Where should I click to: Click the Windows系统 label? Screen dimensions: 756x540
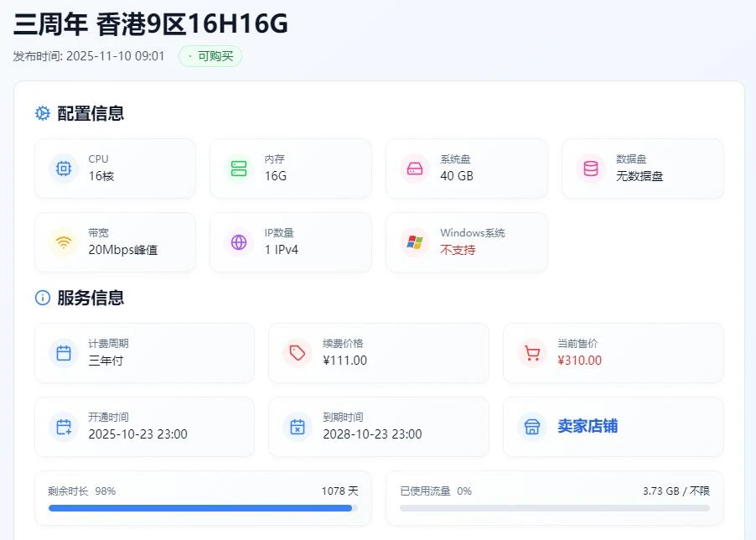(473, 233)
